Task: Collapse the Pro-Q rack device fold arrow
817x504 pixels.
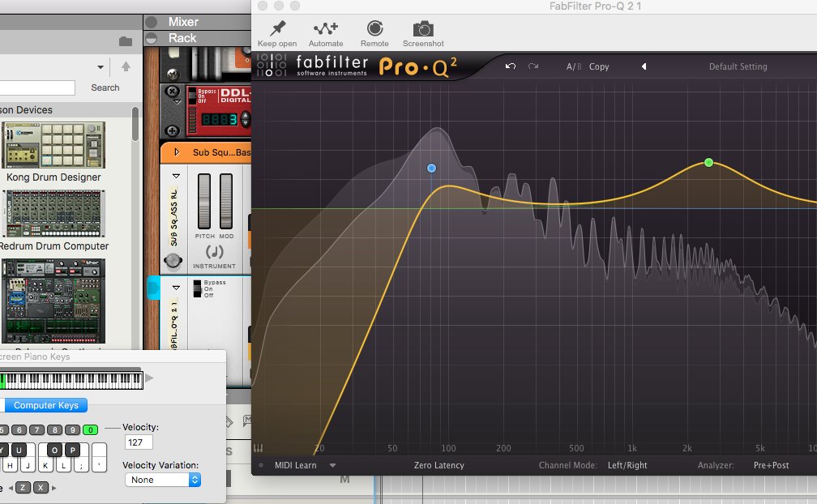Action: (176, 288)
